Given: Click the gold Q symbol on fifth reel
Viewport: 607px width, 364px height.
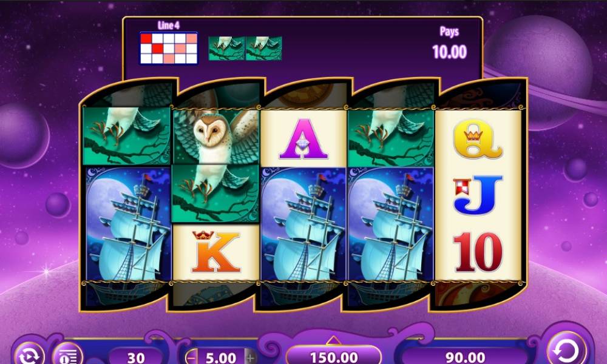Looking at the screenshot, I should pos(478,139).
